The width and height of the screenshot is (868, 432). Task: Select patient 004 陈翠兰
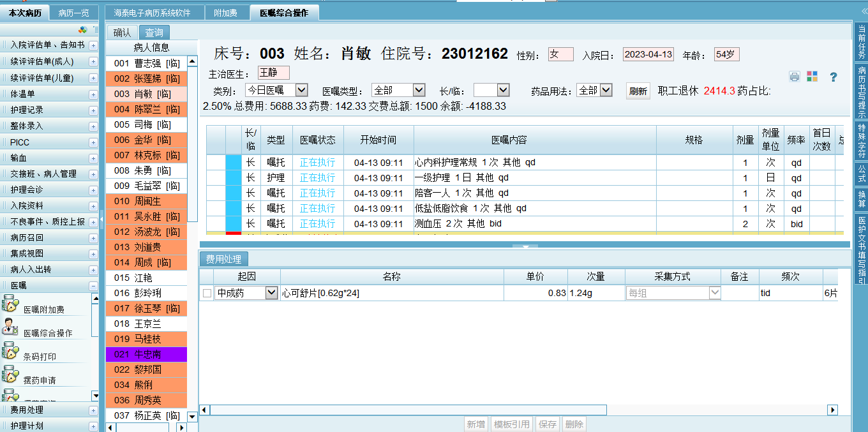146,109
